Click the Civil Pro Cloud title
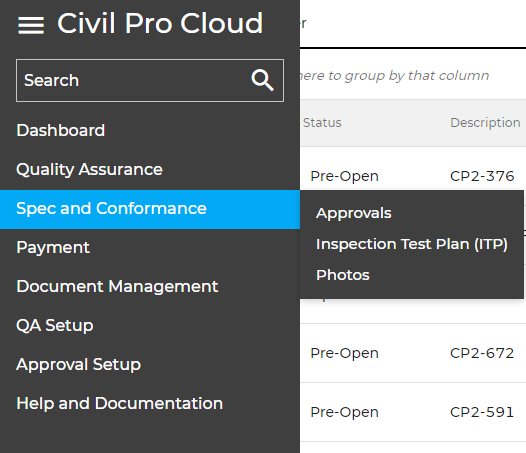Screen dimensions: 526x453 pos(160,23)
